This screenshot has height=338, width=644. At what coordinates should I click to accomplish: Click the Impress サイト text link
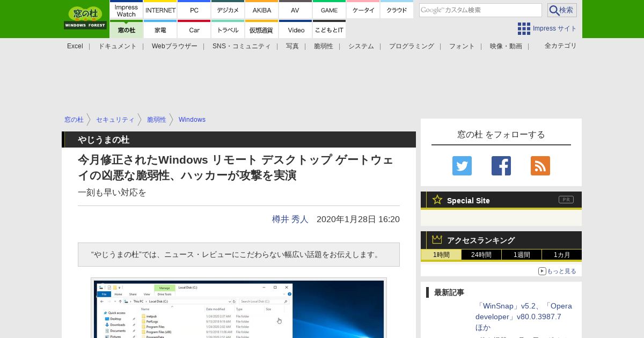[x=555, y=28]
